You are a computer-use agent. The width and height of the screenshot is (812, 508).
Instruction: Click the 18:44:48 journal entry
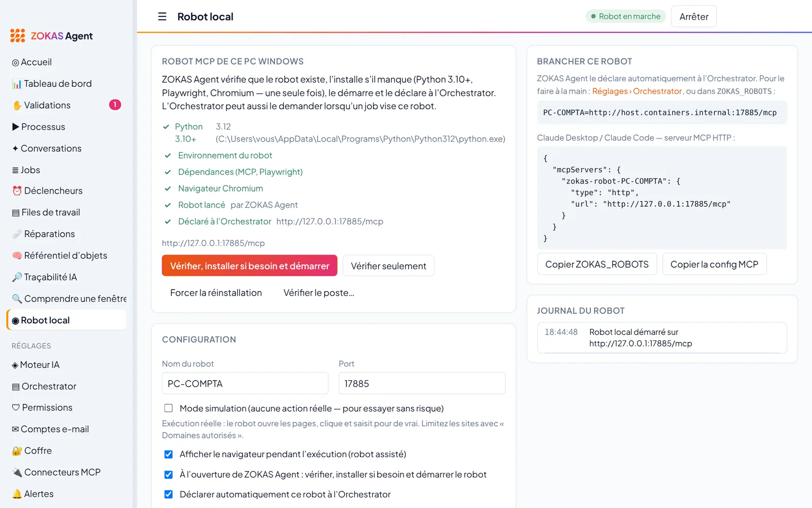pos(662,338)
